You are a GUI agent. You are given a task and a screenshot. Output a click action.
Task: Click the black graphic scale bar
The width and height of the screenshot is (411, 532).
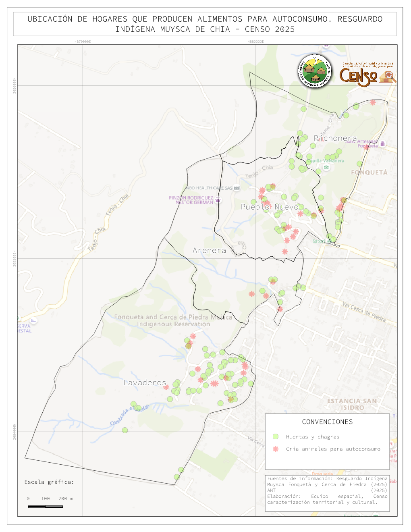45,506
